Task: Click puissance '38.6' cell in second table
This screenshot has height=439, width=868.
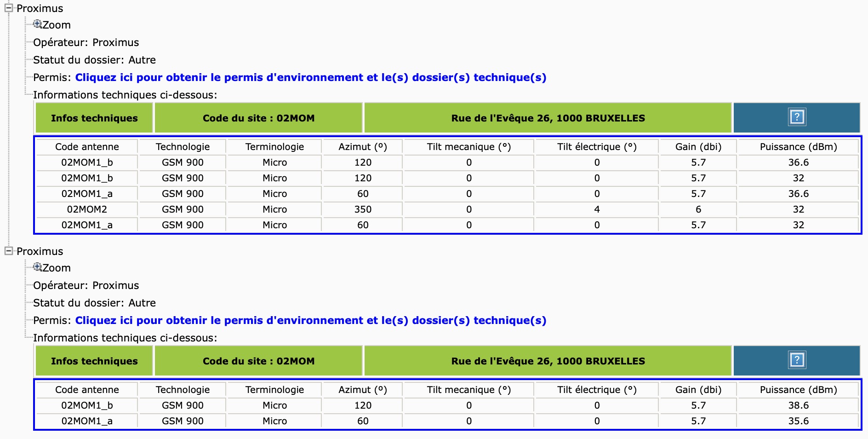Action: pos(798,405)
